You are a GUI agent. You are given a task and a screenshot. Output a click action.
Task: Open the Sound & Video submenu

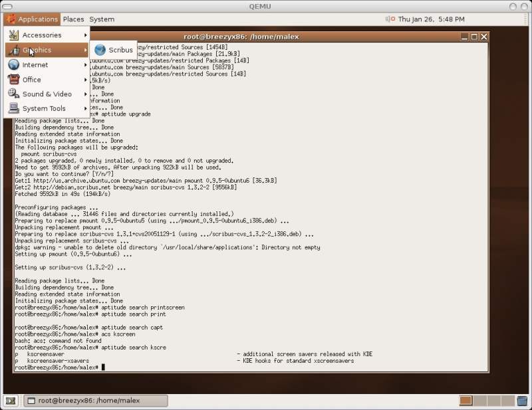pyautogui.click(x=47, y=94)
